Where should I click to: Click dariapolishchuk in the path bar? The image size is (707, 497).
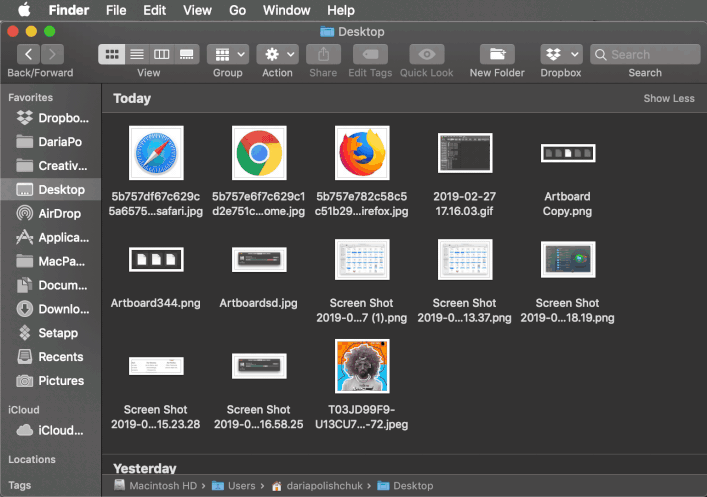pyautogui.click(x=317, y=486)
